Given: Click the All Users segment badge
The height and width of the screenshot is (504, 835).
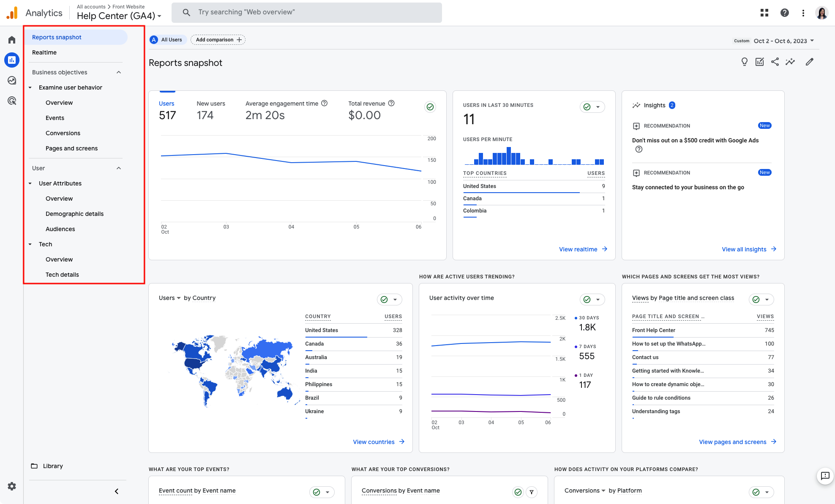Looking at the screenshot, I should [x=168, y=40].
